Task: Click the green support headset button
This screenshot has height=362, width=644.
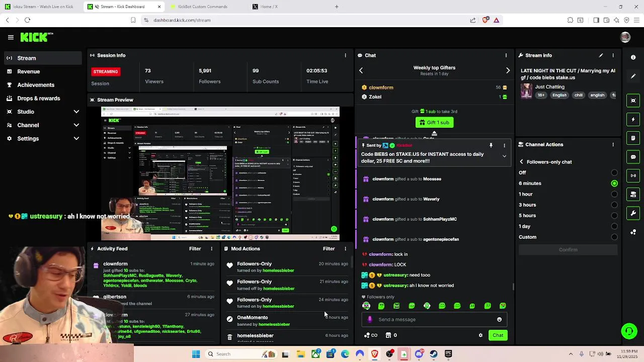Action: 628,331
